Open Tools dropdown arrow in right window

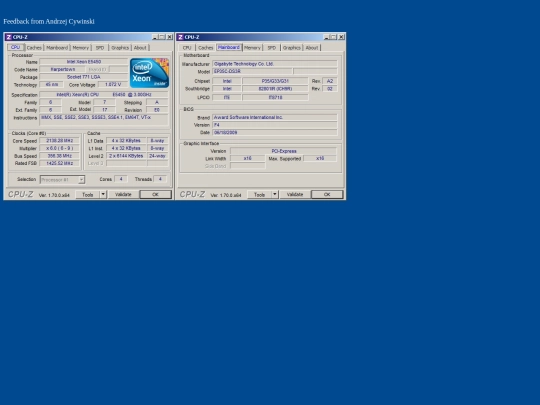tap(274, 195)
